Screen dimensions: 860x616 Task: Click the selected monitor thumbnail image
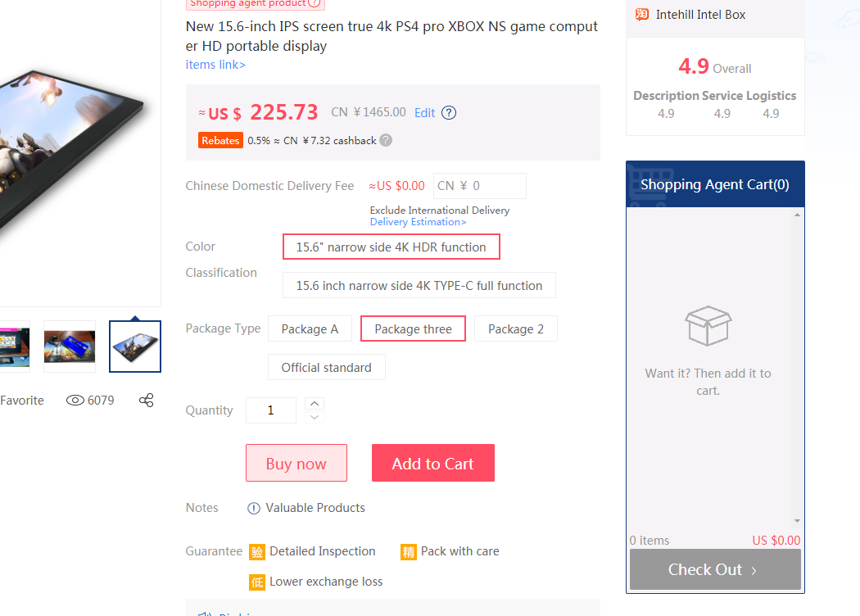(x=135, y=346)
